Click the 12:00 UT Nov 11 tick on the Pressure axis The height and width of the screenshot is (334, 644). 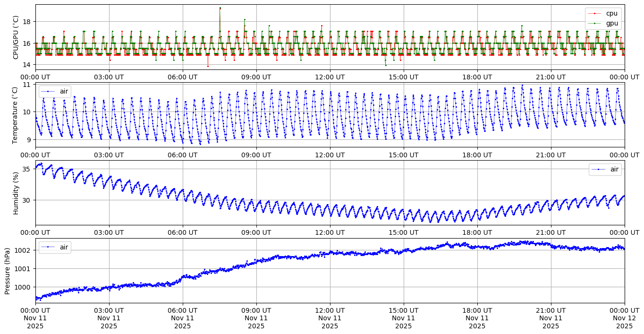pos(330,318)
